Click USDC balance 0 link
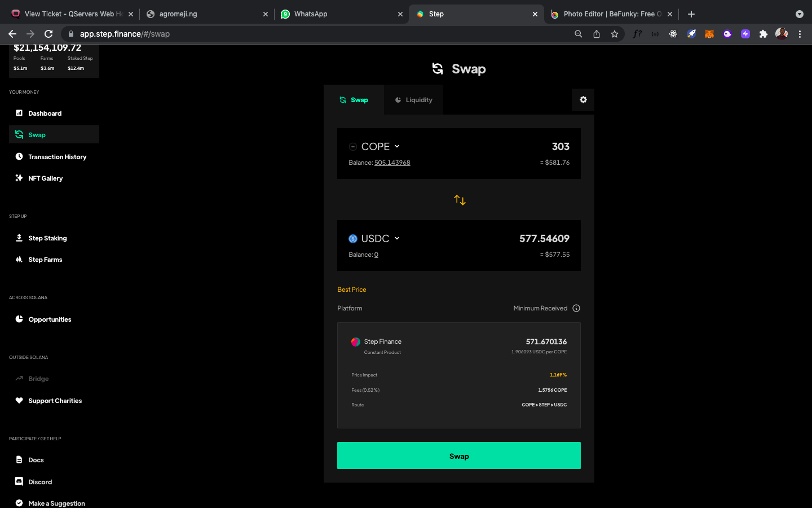 pyautogui.click(x=376, y=255)
